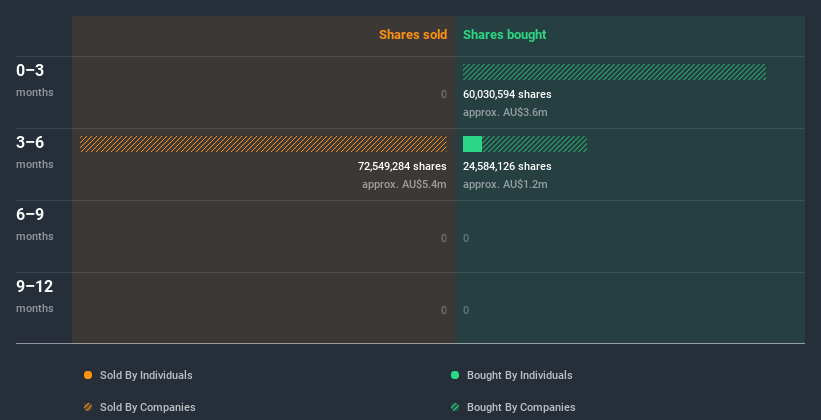Click the orange Sold By Individuals dot
The width and height of the screenshot is (821, 420).
pos(88,375)
